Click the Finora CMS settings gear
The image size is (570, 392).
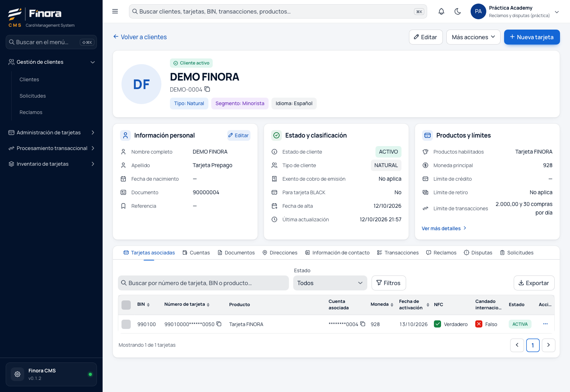point(17,374)
